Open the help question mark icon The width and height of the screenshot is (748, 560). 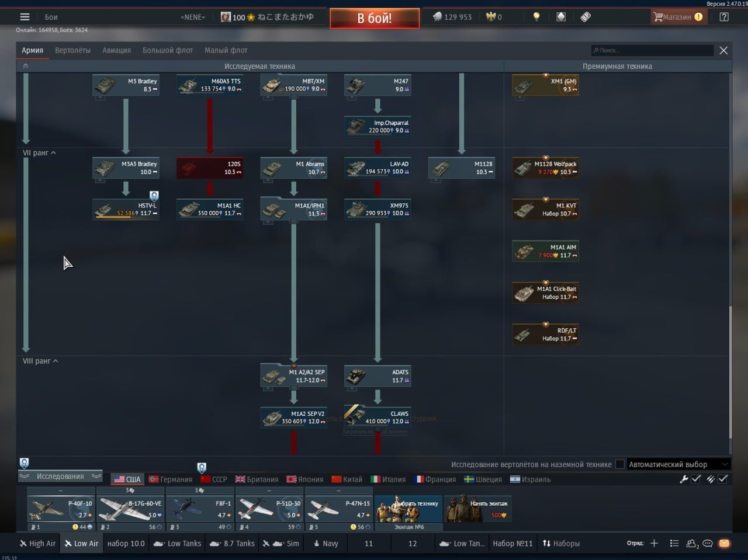724,17
